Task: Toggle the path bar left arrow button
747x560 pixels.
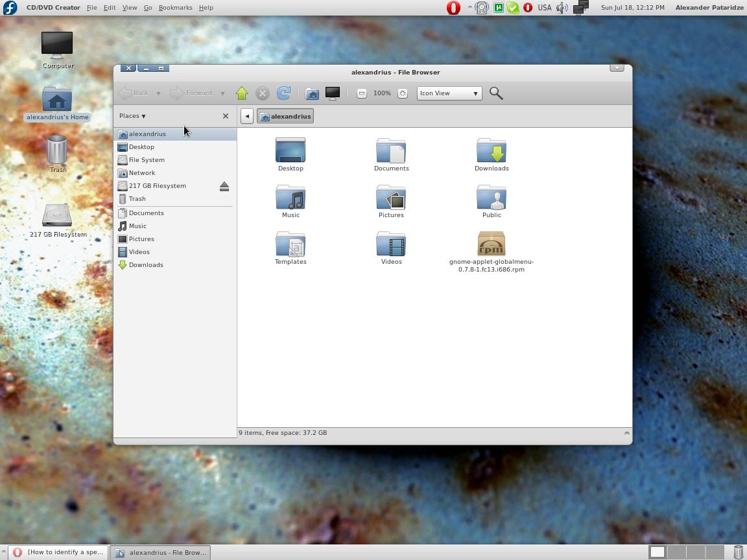Action: 247,117
